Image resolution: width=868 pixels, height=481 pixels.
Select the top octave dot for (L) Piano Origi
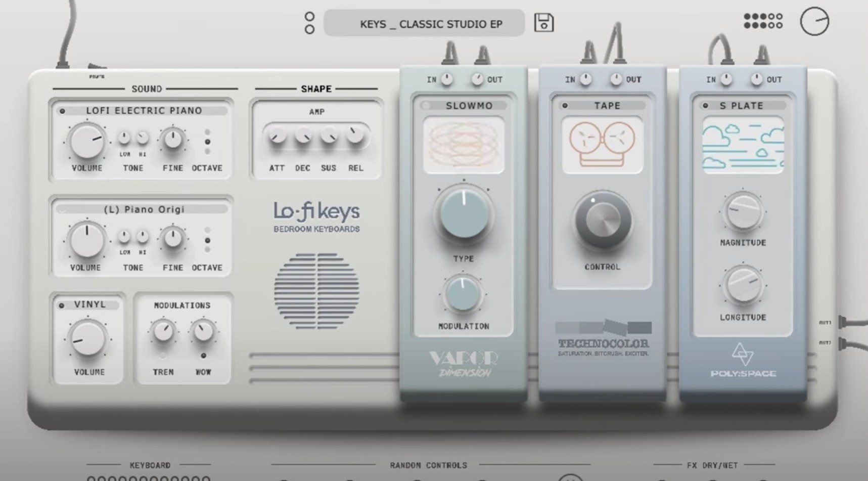pos(207,231)
